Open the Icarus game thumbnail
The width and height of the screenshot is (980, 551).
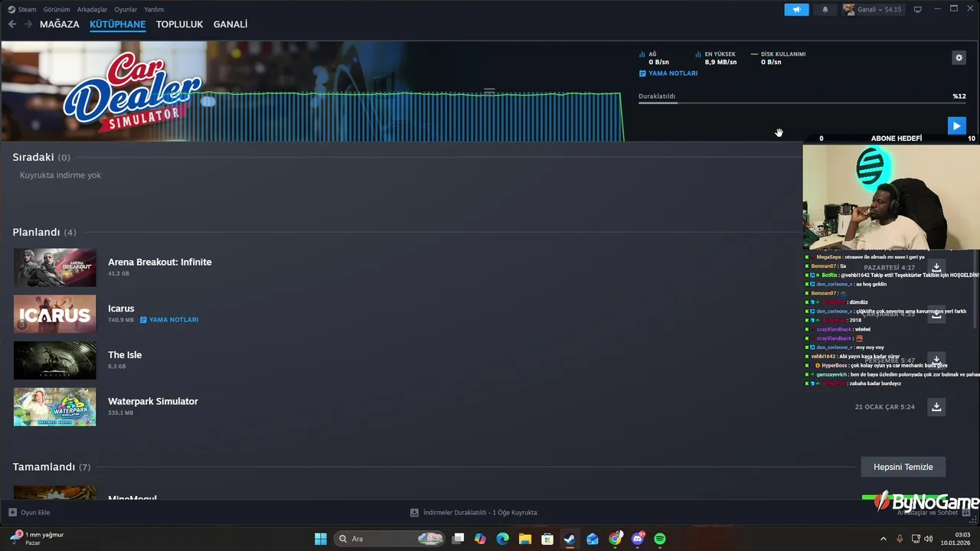55,314
